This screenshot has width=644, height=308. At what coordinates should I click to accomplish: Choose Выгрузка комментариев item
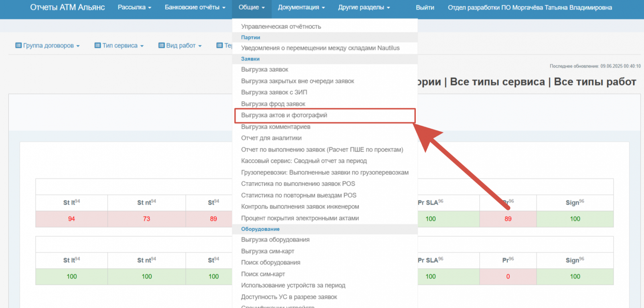[275, 127]
